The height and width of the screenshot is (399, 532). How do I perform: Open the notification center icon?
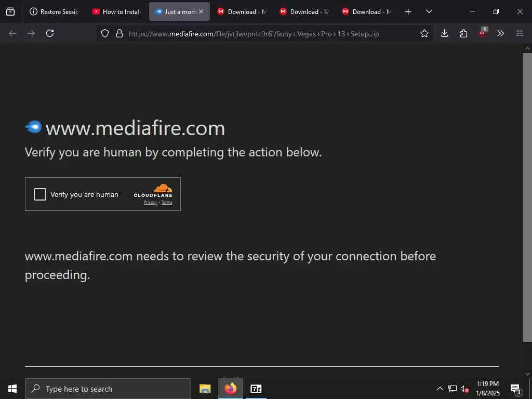[516, 389]
